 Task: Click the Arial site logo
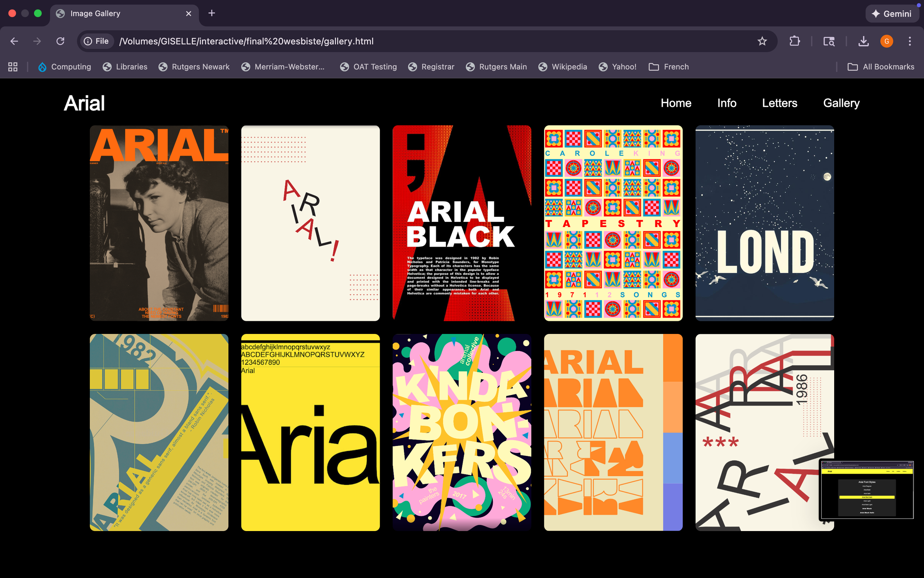84,102
